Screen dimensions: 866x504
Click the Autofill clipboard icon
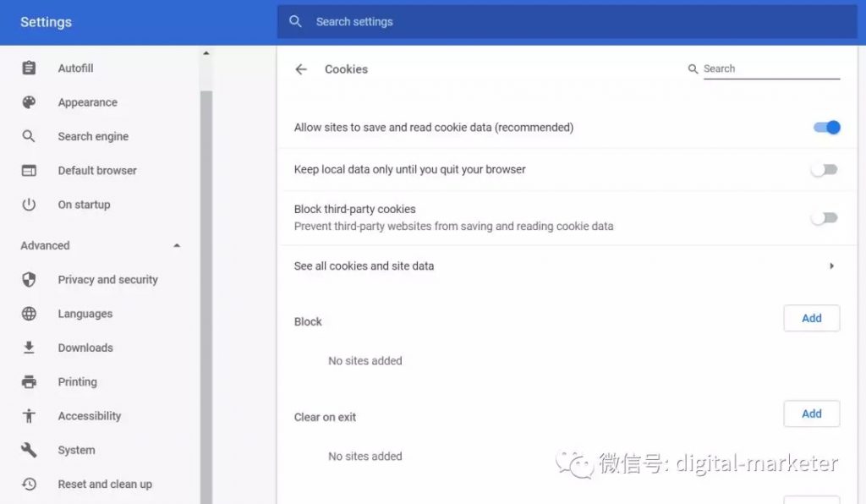[x=29, y=68]
